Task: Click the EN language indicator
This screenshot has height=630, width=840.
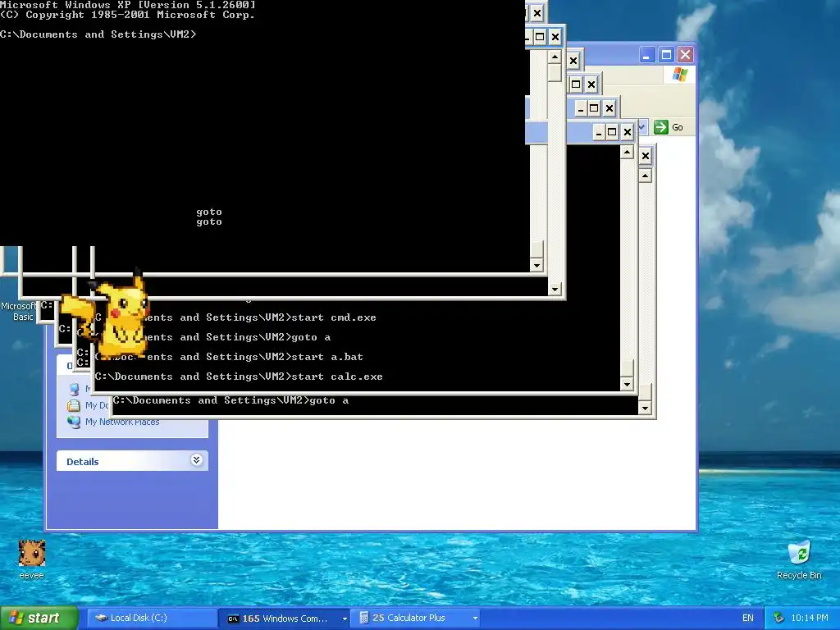Action: click(x=748, y=619)
